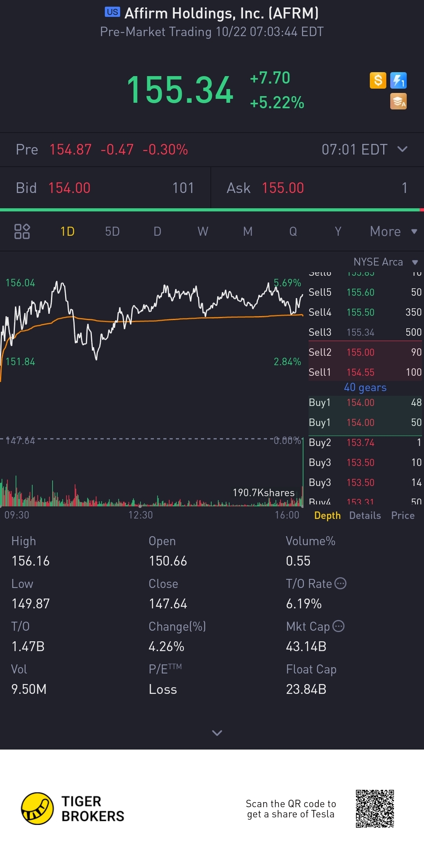Tap the Tesla share QR code

point(375,809)
